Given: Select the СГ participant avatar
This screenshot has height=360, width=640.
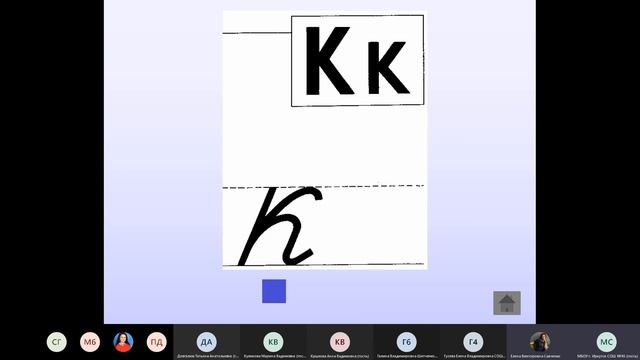Looking at the screenshot, I should [56, 342].
